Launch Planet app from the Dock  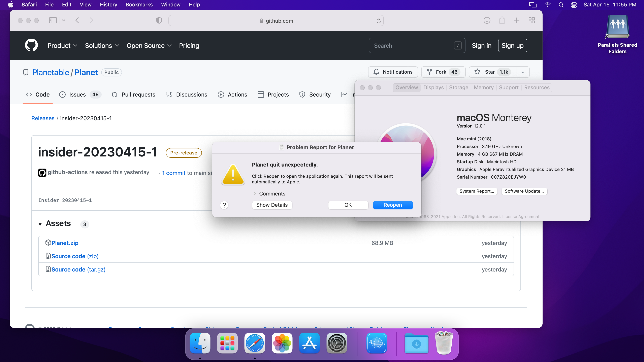(377, 343)
